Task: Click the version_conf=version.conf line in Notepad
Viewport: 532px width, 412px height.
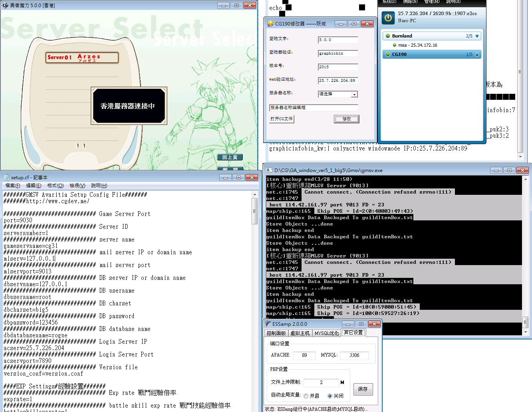Action: click(x=44, y=374)
